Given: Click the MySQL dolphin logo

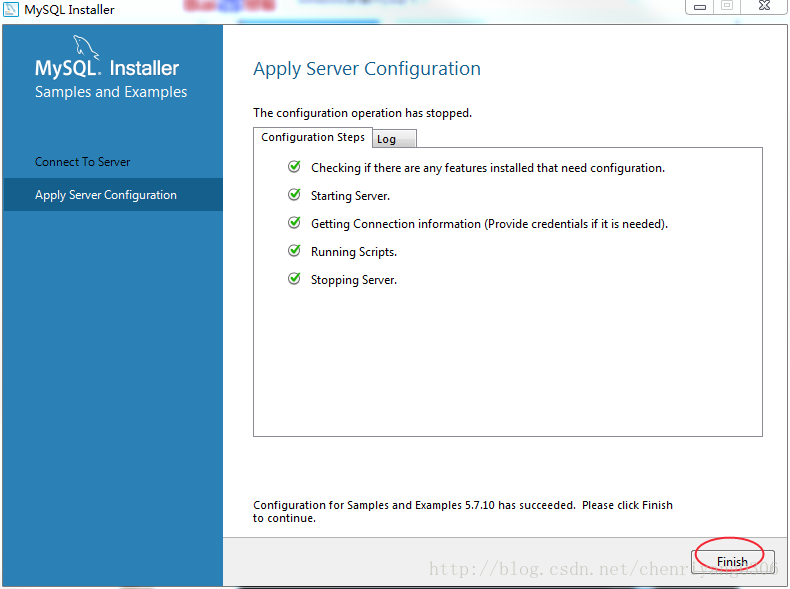Looking at the screenshot, I should 86,47.
